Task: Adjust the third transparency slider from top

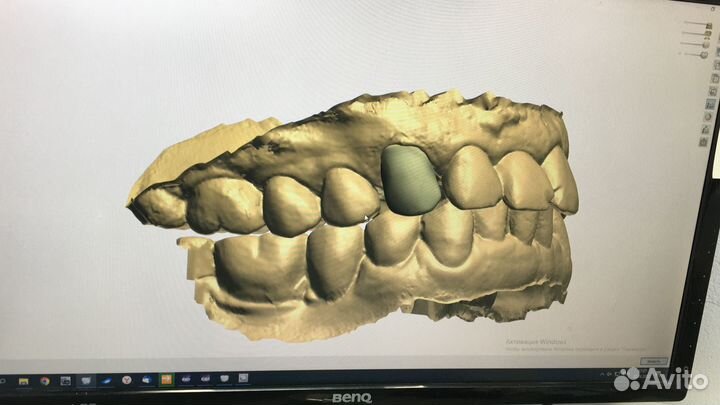Action: (x=695, y=44)
